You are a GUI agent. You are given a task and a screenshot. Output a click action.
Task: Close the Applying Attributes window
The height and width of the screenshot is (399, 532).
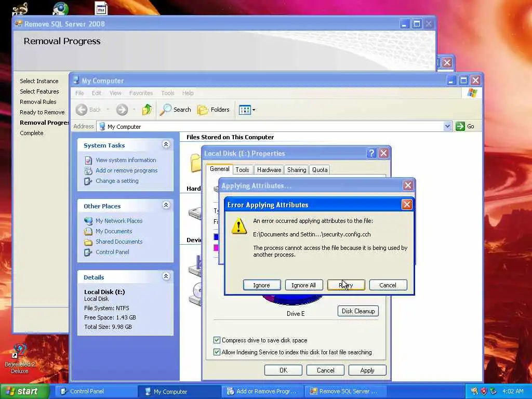coord(408,185)
